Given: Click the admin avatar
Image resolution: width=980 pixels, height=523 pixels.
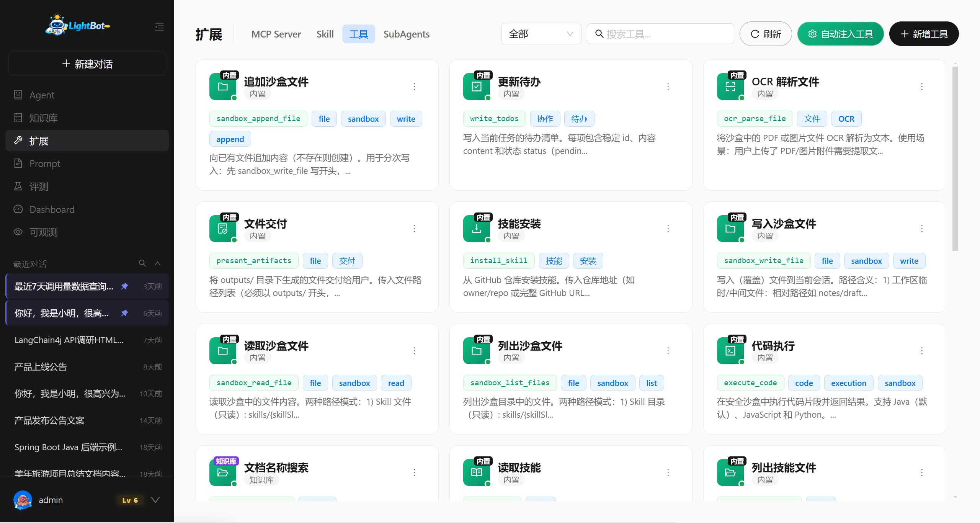Looking at the screenshot, I should (x=23, y=500).
